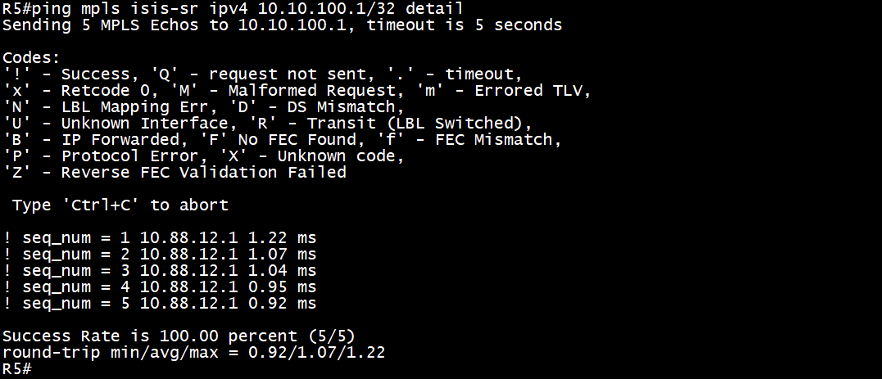Click the seq_num = 5 result line
Image resolution: width=882 pixels, height=384 pixels.
(x=160, y=303)
